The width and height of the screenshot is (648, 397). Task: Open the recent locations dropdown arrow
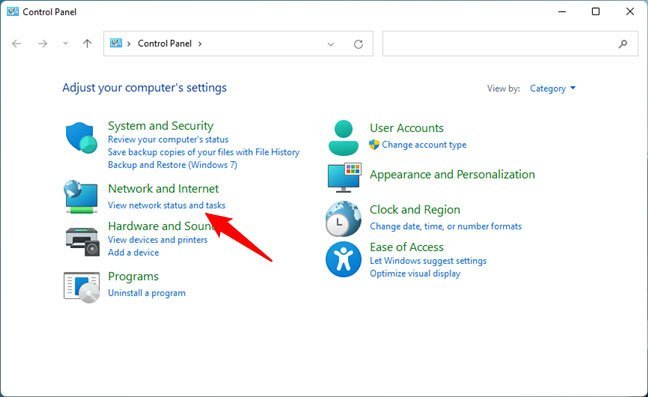(65, 43)
